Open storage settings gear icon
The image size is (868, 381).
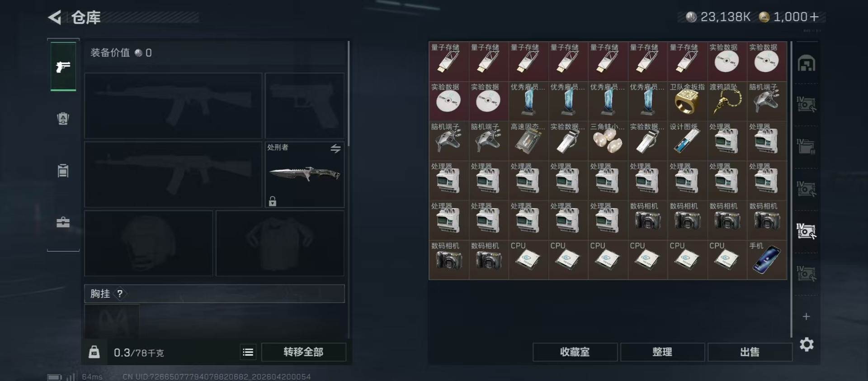[x=807, y=345]
